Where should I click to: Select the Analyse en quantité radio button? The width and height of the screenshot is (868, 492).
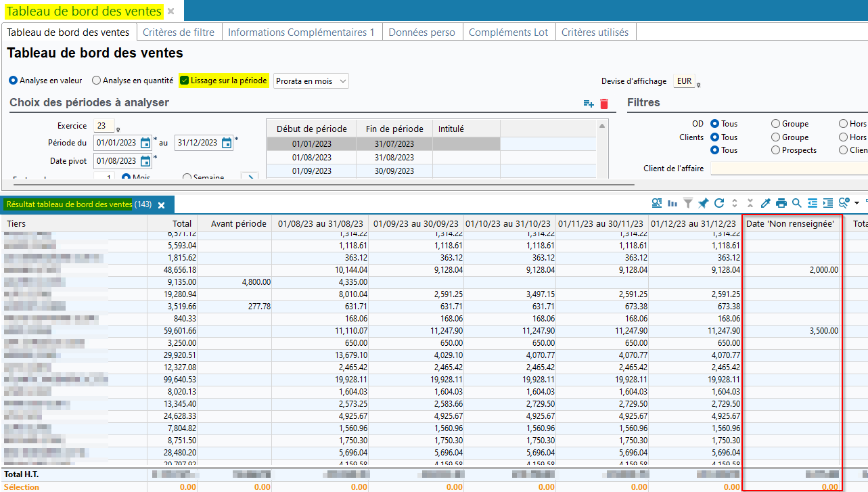(x=97, y=81)
